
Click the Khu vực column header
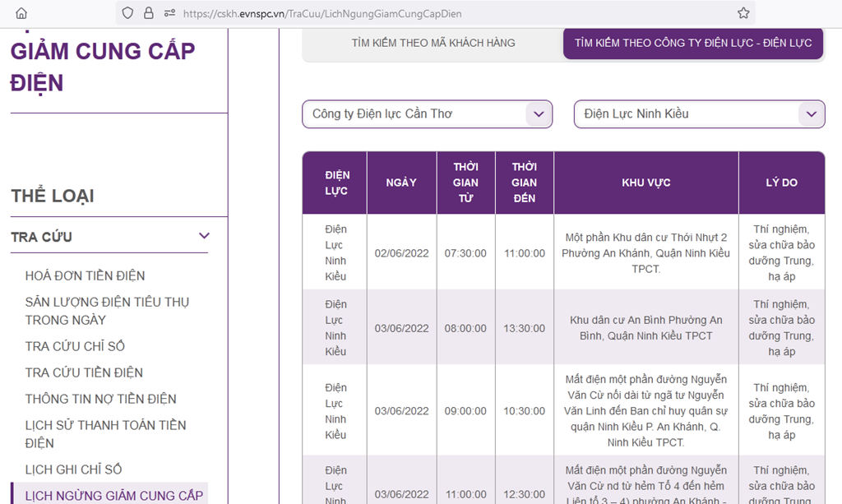pos(645,183)
